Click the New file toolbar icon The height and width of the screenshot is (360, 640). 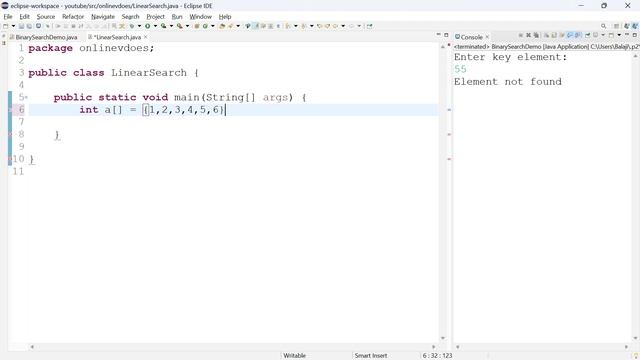(5, 26)
